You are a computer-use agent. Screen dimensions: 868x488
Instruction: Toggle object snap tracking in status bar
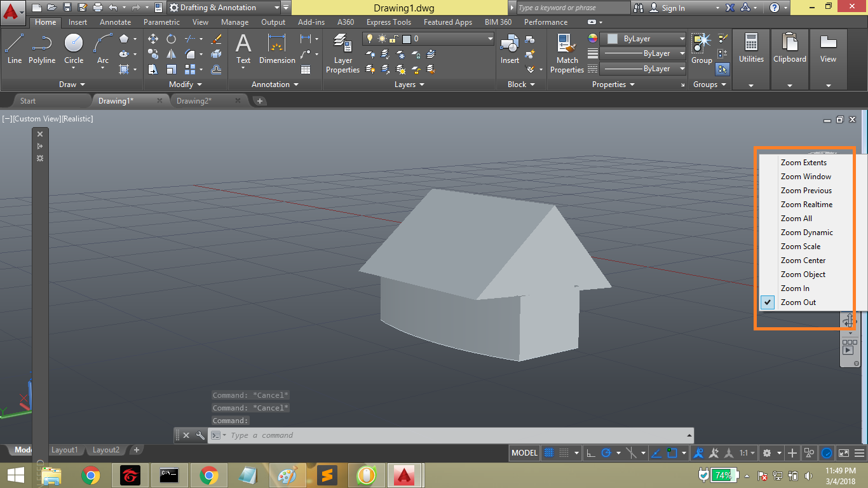[657, 453]
